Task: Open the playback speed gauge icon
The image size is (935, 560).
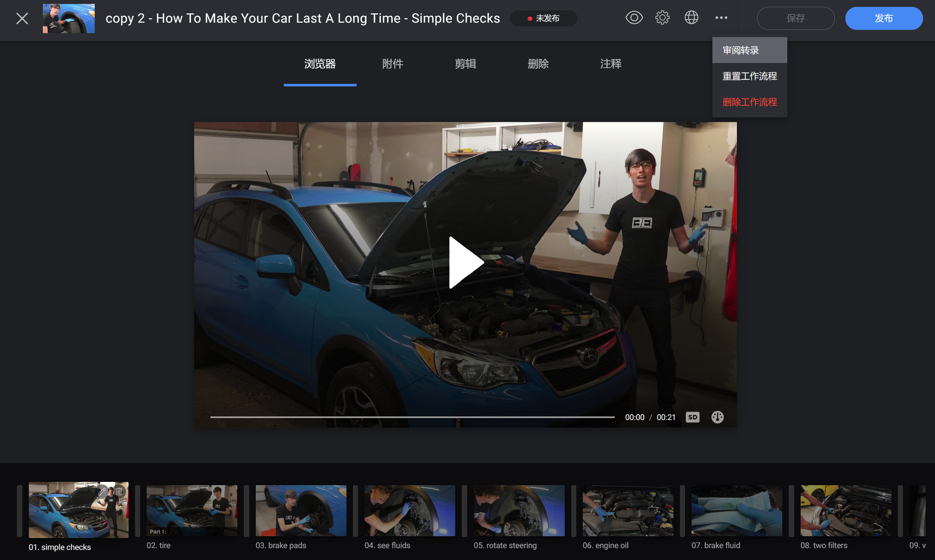Action: coord(717,417)
